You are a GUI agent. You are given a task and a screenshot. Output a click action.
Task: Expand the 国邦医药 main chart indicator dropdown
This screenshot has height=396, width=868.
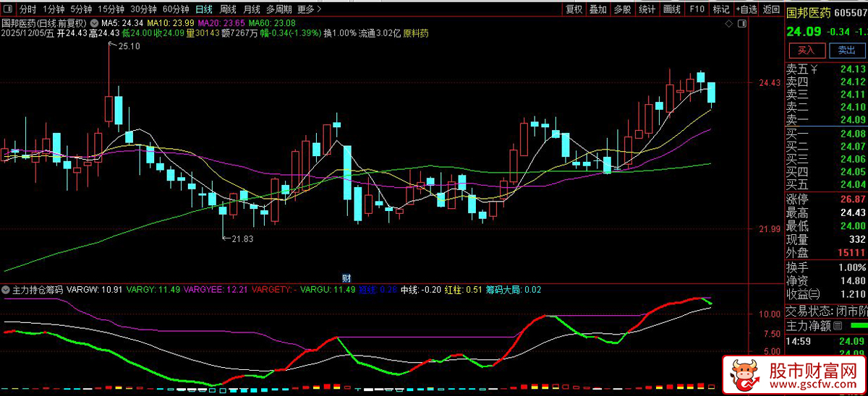[x=93, y=23]
